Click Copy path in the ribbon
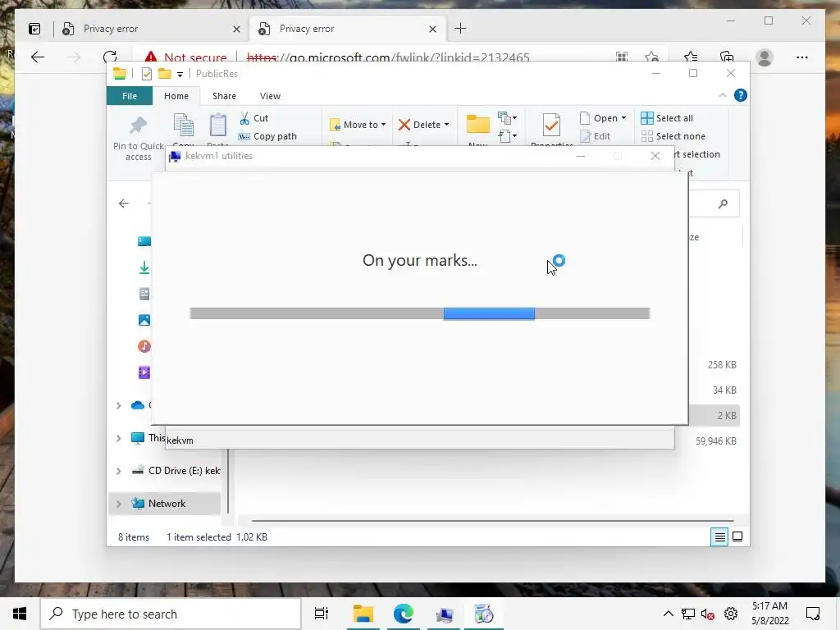The image size is (840, 630). pyautogui.click(x=268, y=136)
